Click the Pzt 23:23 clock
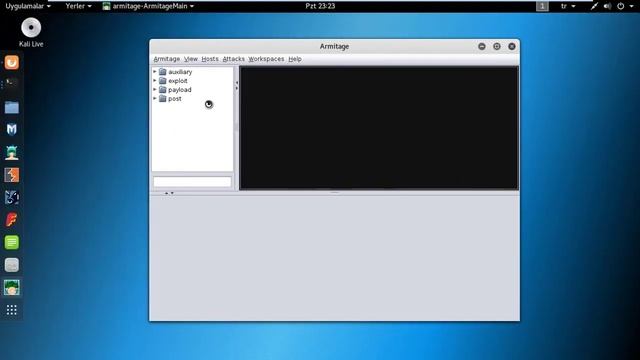Image resolution: width=640 pixels, height=360 pixels. click(320, 6)
